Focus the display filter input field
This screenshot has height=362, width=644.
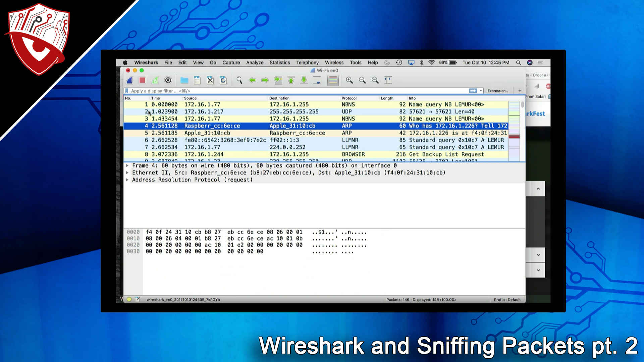tap(299, 91)
